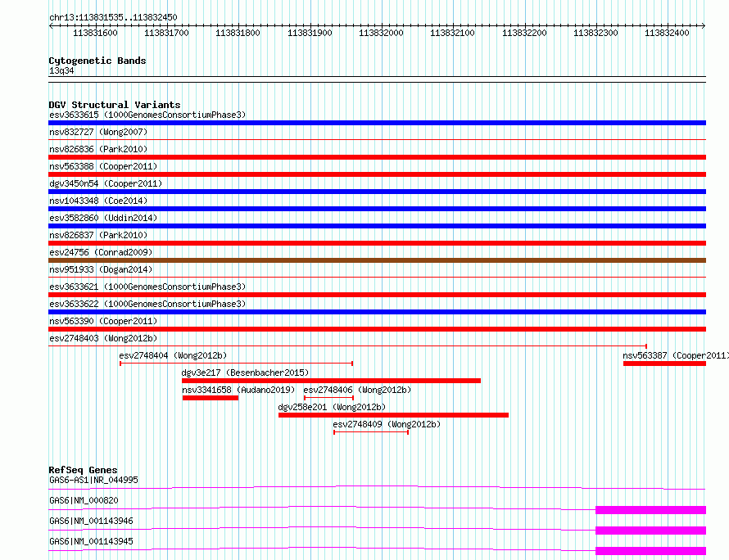Select nsv1043348 (Coe2014) variant label
The width and height of the screenshot is (729, 560).
click(98, 201)
